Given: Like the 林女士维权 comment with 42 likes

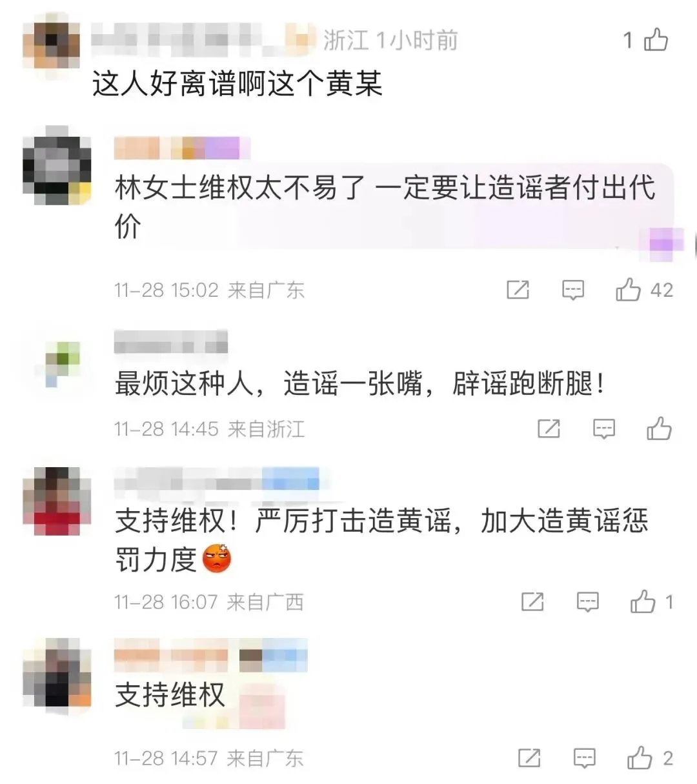Looking at the screenshot, I should coord(628,290).
